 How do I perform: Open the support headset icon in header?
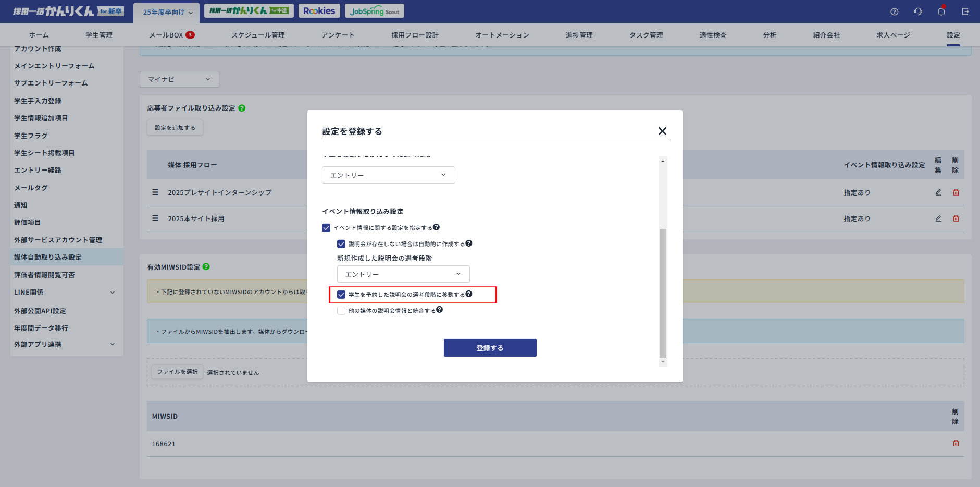918,11
